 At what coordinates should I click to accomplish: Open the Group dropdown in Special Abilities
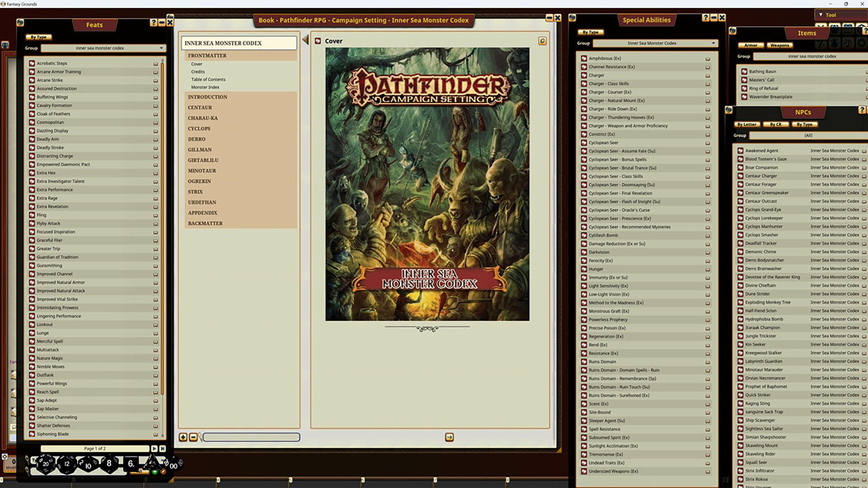tap(651, 43)
